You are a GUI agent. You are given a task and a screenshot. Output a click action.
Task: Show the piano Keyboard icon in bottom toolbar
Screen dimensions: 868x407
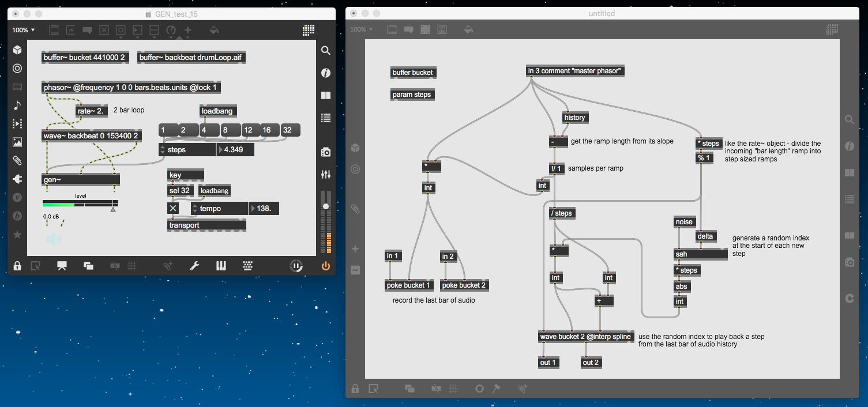pyautogui.click(x=221, y=266)
